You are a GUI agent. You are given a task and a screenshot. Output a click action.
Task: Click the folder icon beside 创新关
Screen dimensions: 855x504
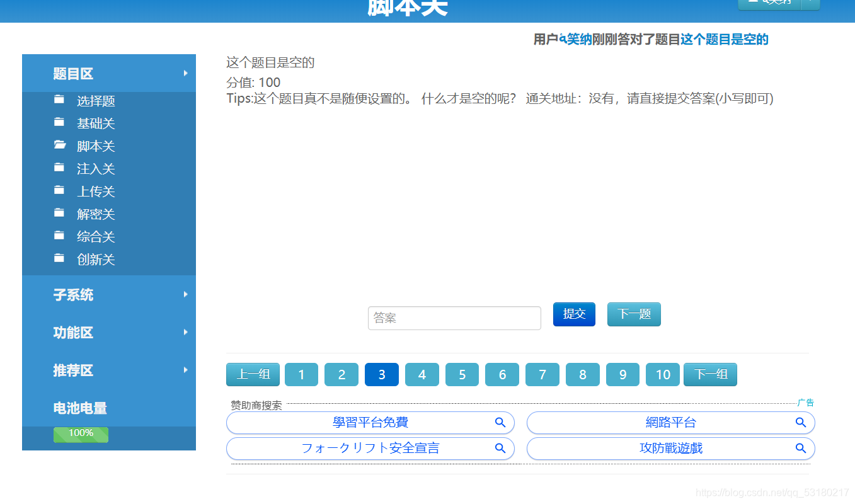(x=59, y=258)
